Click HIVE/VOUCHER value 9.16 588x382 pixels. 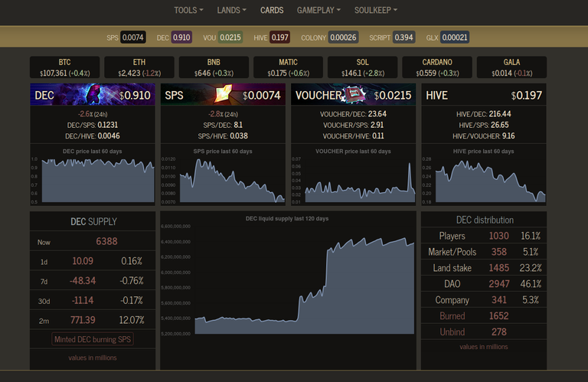click(508, 136)
